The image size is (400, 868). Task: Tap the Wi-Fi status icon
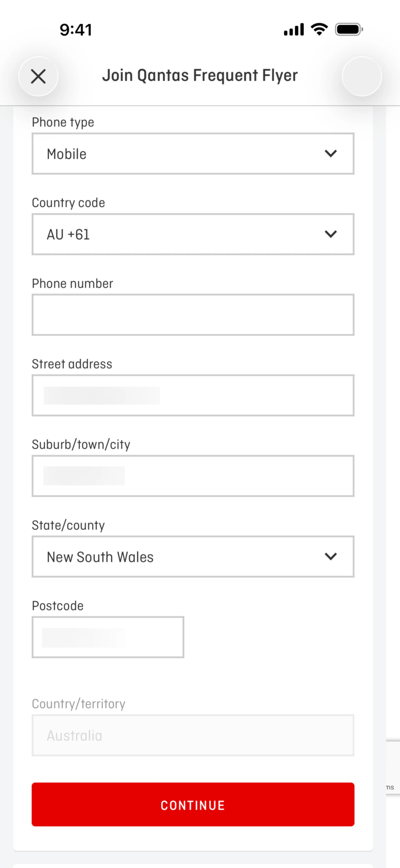319,29
